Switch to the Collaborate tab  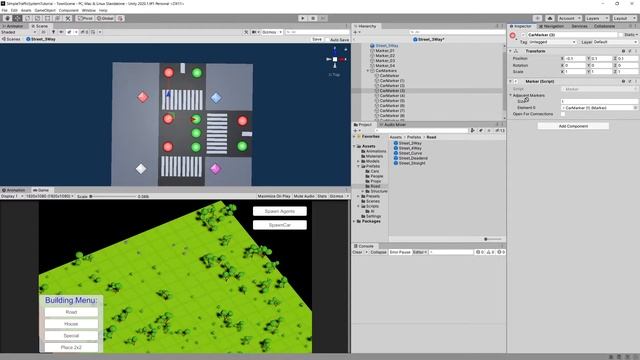pyautogui.click(x=604, y=26)
